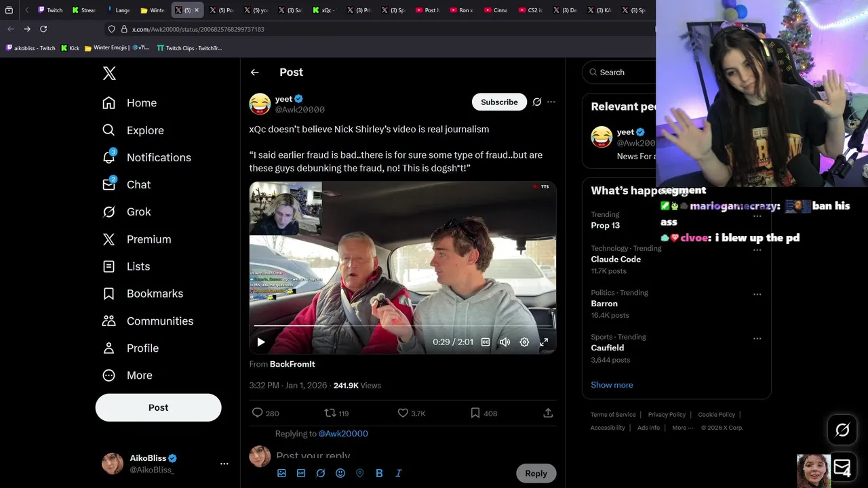Image resolution: width=868 pixels, height=488 pixels.
Task: Share the post via share icon
Action: [x=548, y=413]
